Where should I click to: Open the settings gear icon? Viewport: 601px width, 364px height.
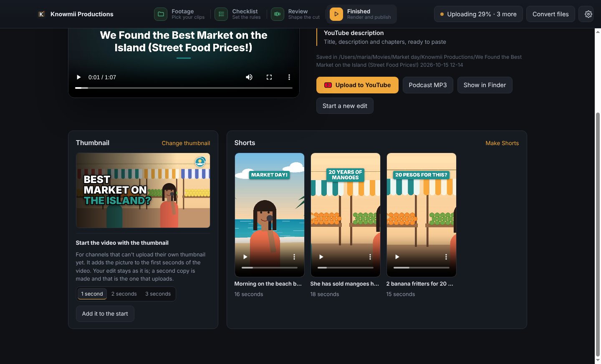pos(588,14)
